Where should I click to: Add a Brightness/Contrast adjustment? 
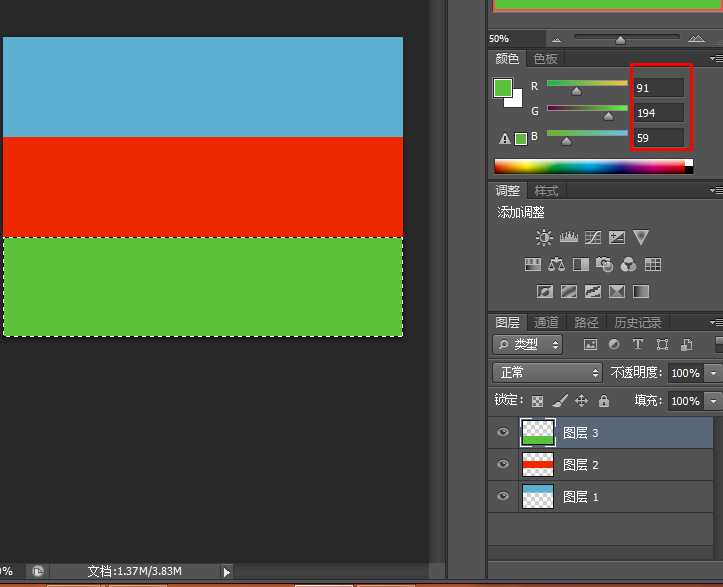[x=544, y=238]
